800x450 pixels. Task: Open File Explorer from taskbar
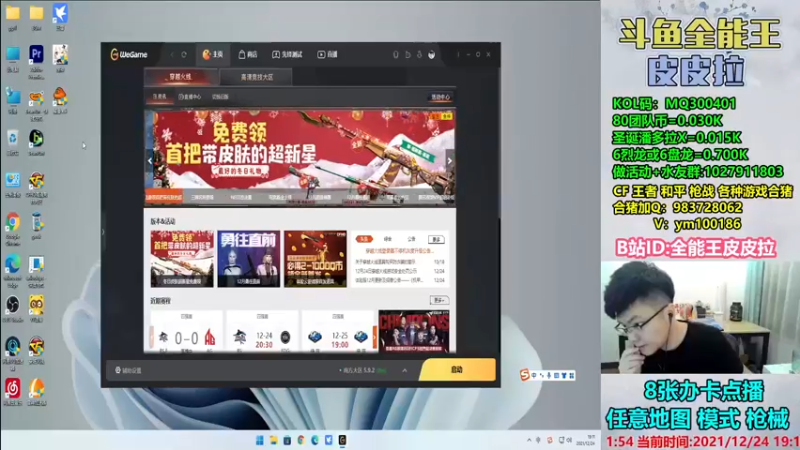tap(273, 440)
